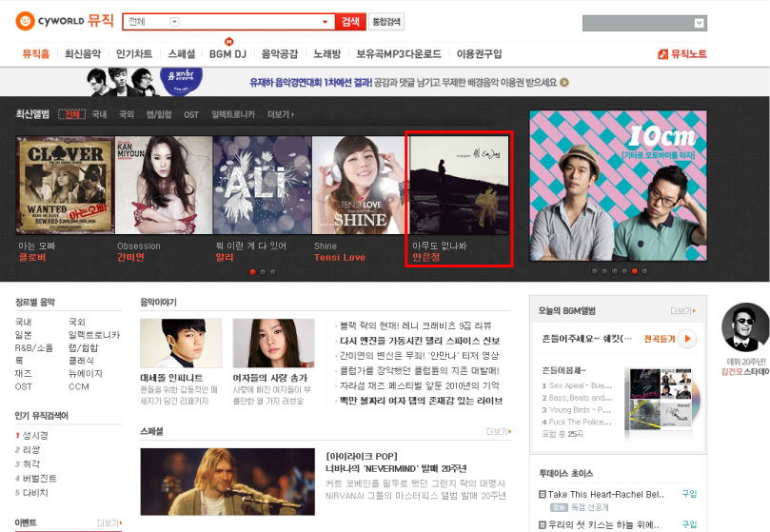Image resolution: width=770 pixels, height=532 pixels.
Task: Play the 오늘의 BGM앨범 전곡듣기 play button
Action: [687, 339]
